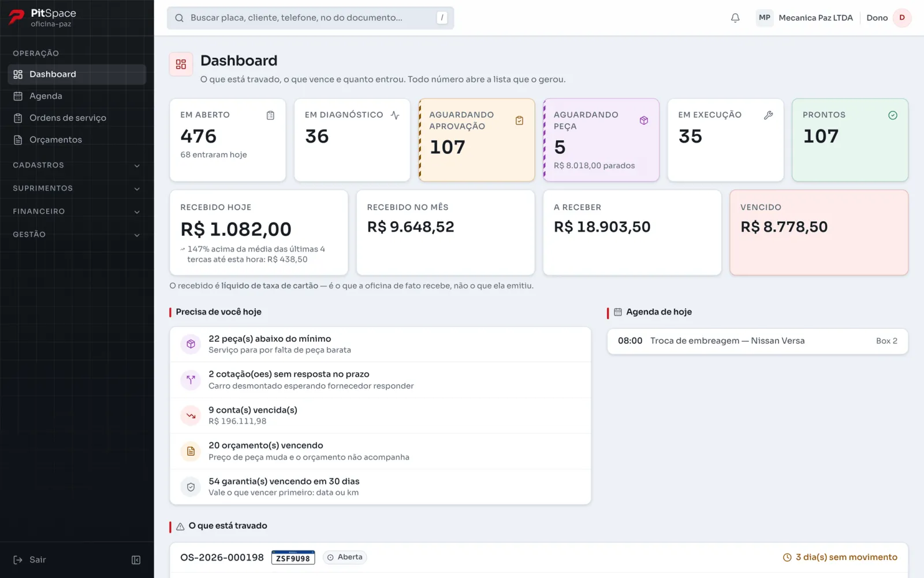The image size is (924, 578).
Task: Click the 3 dia(s) sem movimento warning
Action: (840, 557)
